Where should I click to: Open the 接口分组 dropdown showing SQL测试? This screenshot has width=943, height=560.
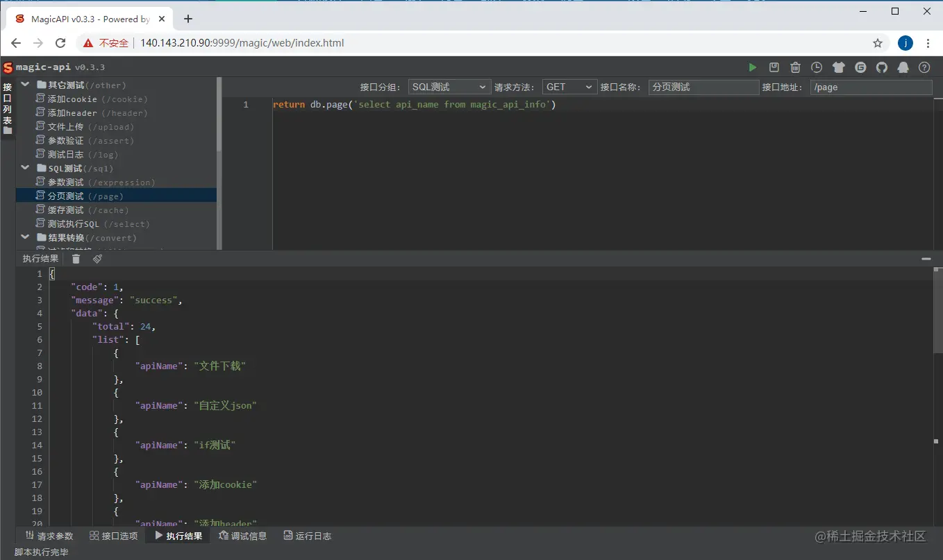(x=449, y=87)
